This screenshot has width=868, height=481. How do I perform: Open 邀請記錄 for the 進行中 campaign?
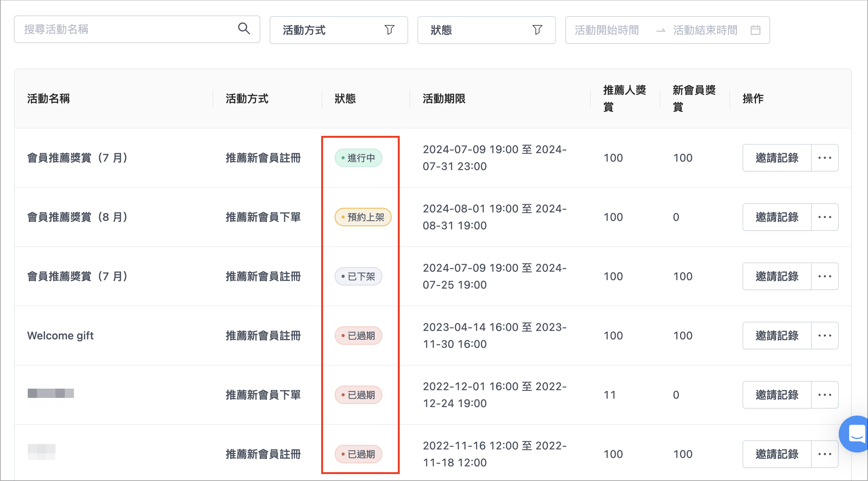777,158
